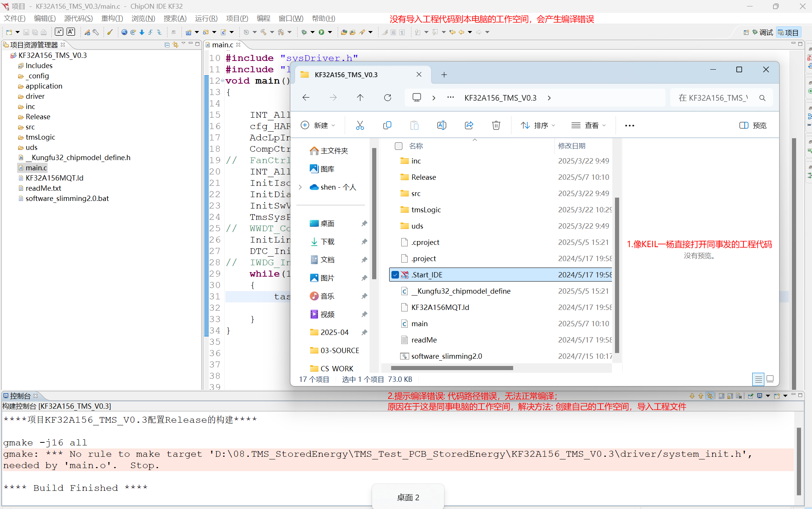Click the Delete trash icon in Explorer
The width and height of the screenshot is (812, 509).
(496, 125)
